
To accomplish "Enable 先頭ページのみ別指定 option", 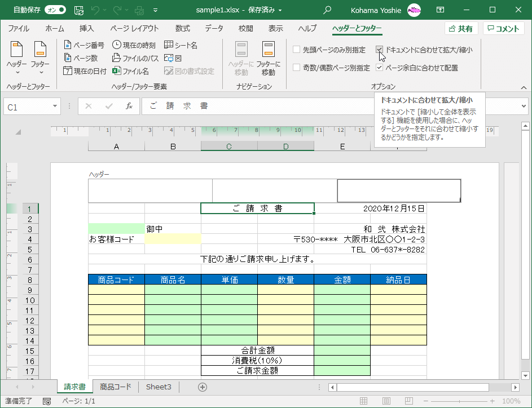I will (296, 49).
